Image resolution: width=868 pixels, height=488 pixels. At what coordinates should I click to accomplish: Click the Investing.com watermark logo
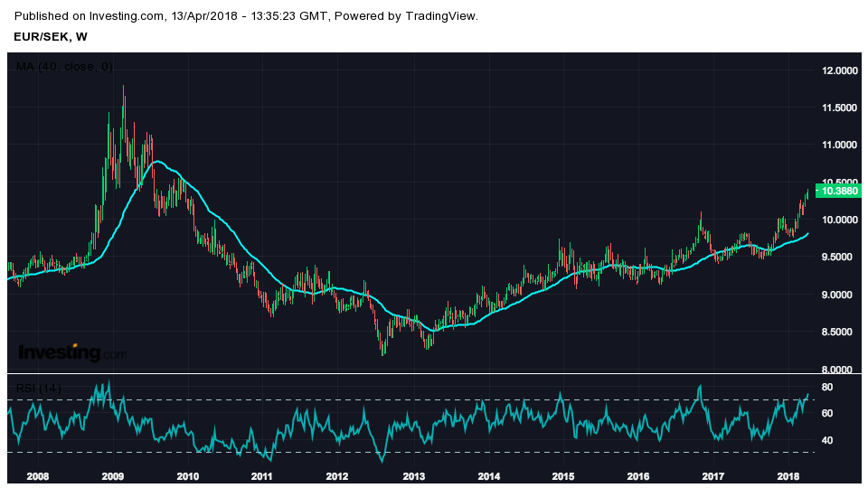click(x=72, y=352)
